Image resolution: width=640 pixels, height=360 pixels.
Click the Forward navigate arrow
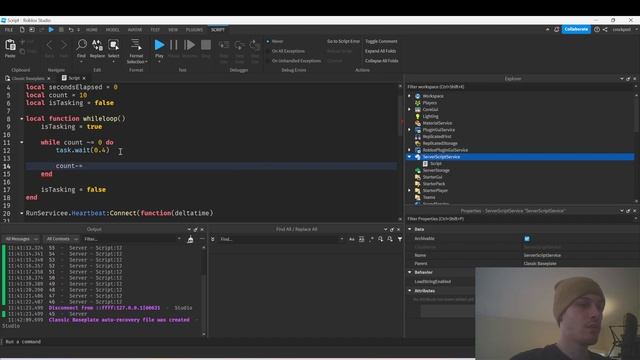tap(64, 45)
